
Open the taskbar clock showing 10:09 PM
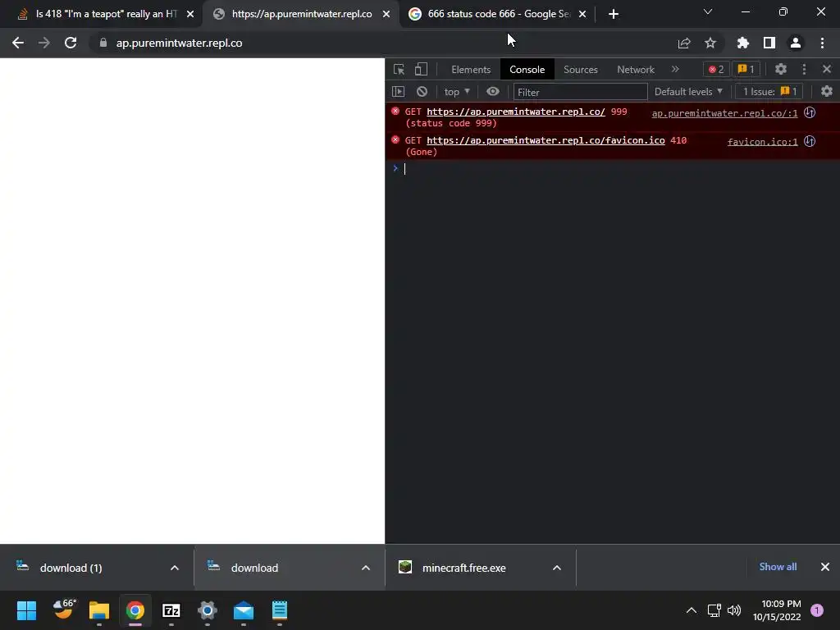[777, 610]
